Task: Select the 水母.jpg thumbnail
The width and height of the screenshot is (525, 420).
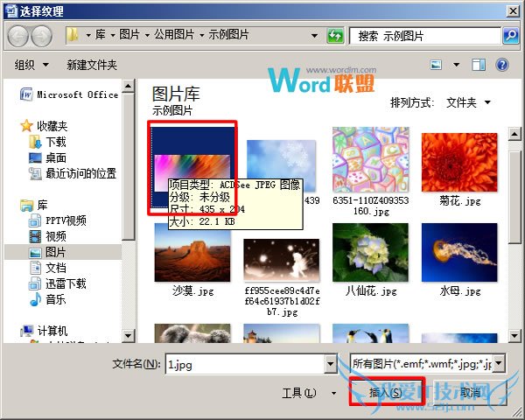Action: 459,252
